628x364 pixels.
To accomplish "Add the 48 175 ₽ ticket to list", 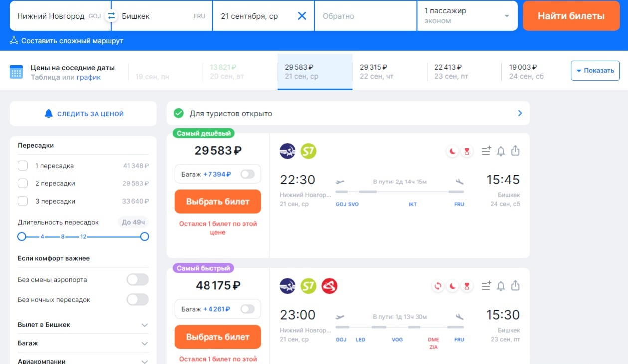I will (x=486, y=286).
